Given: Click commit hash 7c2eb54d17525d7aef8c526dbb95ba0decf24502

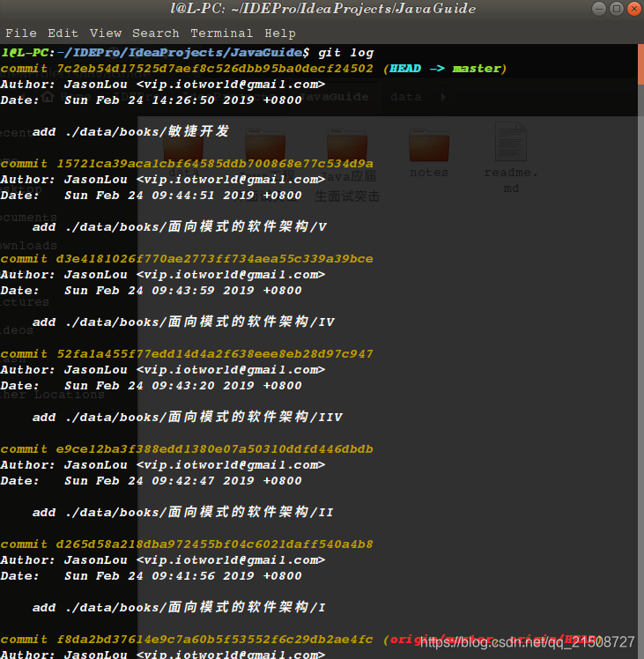Looking at the screenshot, I should (215, 69).
